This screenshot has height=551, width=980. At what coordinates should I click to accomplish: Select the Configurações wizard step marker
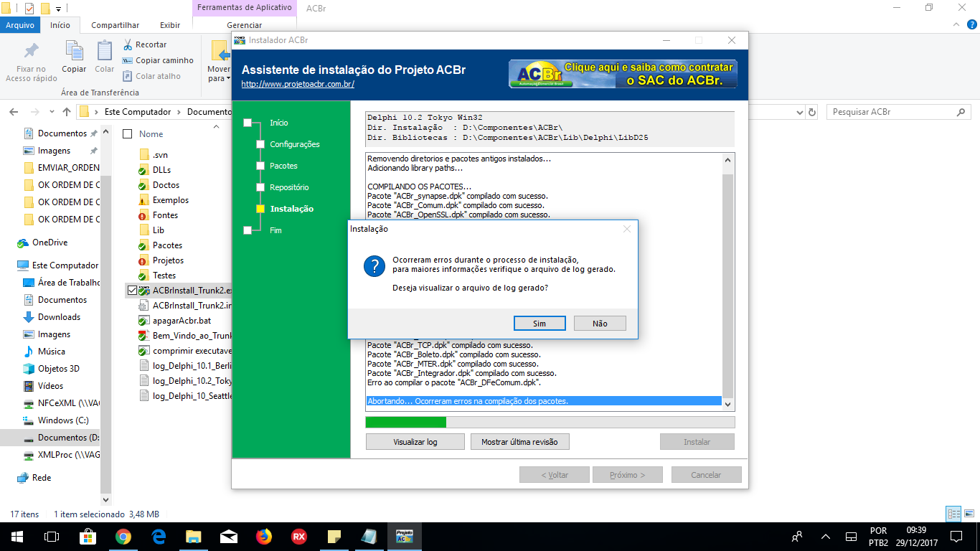pyautogui.click(x=260, y=144)
